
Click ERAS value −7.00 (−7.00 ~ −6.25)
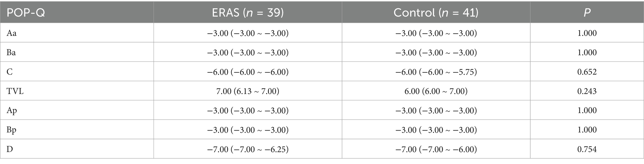click(248, 149)
